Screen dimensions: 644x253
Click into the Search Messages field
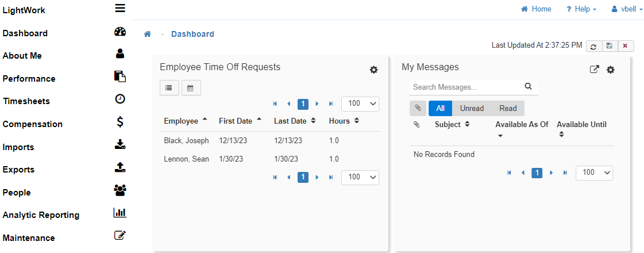pyautogui.click(x=466, y=87)
